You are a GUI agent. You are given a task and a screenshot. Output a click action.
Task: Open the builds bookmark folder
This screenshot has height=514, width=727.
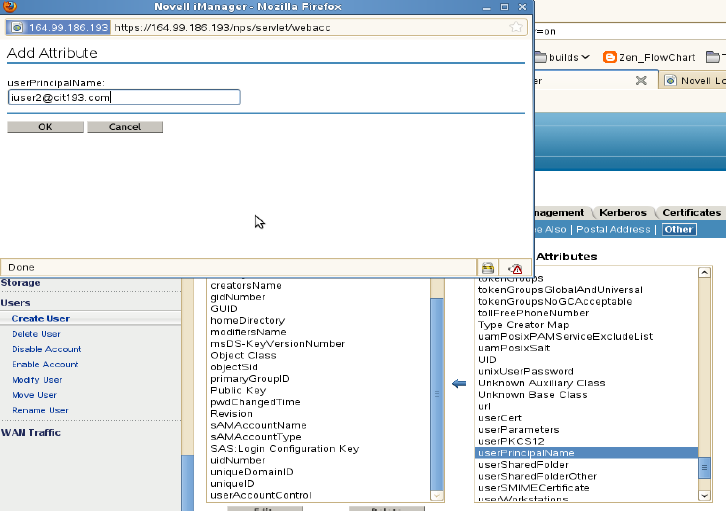pos(562,57)
